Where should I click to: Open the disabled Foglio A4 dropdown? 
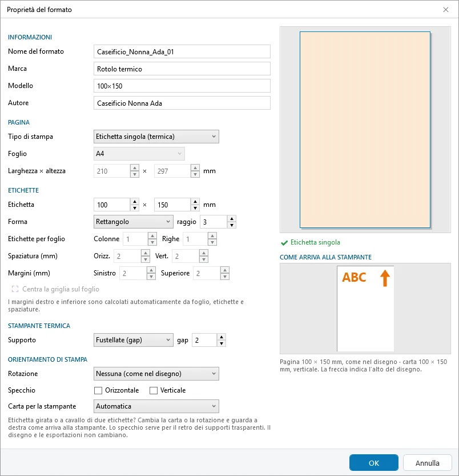tap(139, 154)
